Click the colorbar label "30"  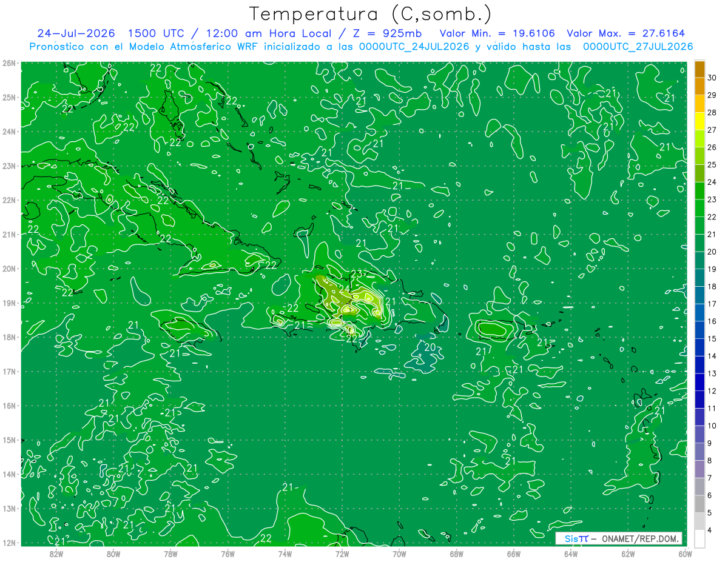click(712, 77)
